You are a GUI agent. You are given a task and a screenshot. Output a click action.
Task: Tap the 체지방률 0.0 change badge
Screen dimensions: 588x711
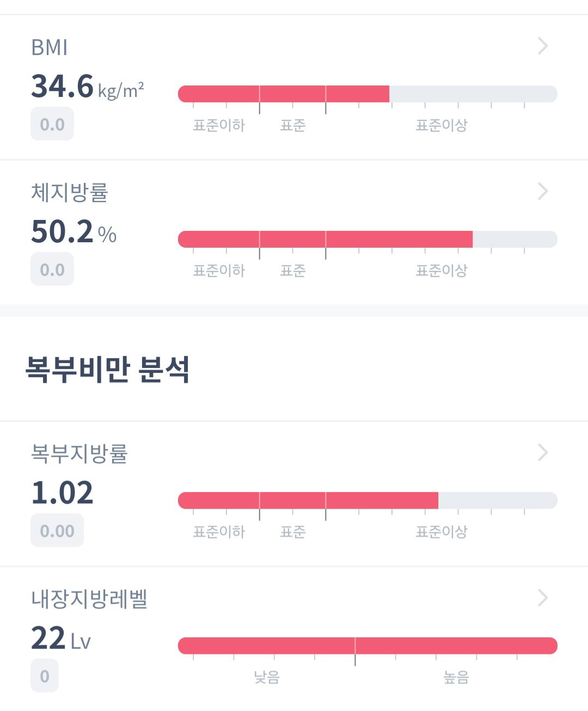(x=52, y=269)
